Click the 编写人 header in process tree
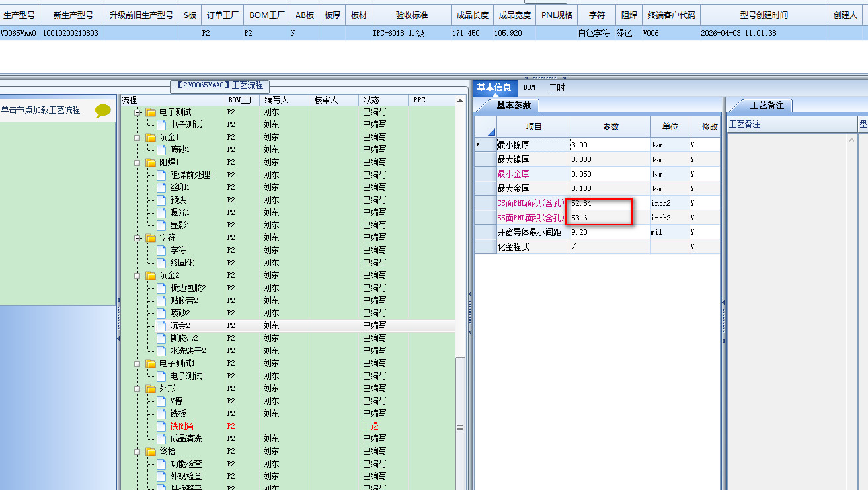The height and width of the screenshot is (490, 868). [x=285, y=100]
